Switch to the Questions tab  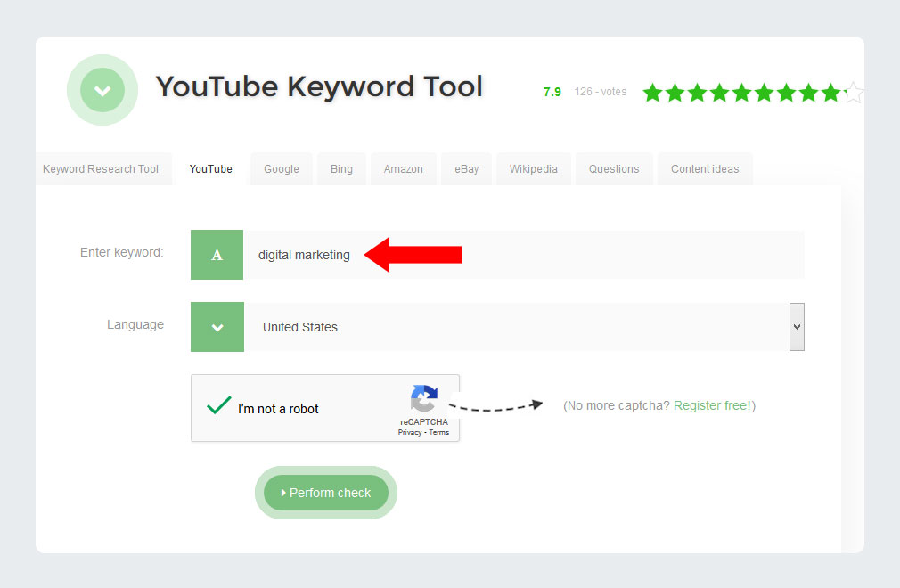pyautogui.click(x=614, y=169)
